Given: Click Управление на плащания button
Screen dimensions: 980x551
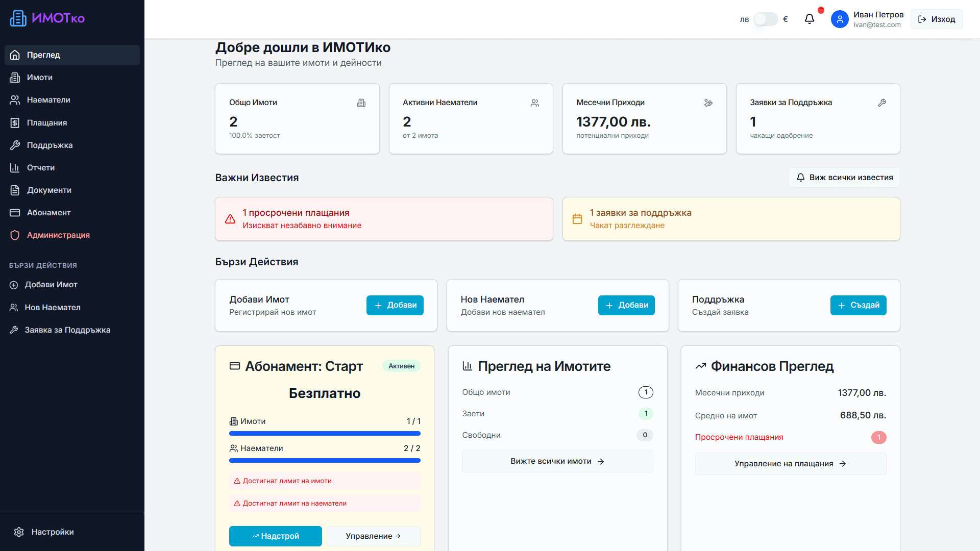Looking at the screenshot, I should (791, 464).
